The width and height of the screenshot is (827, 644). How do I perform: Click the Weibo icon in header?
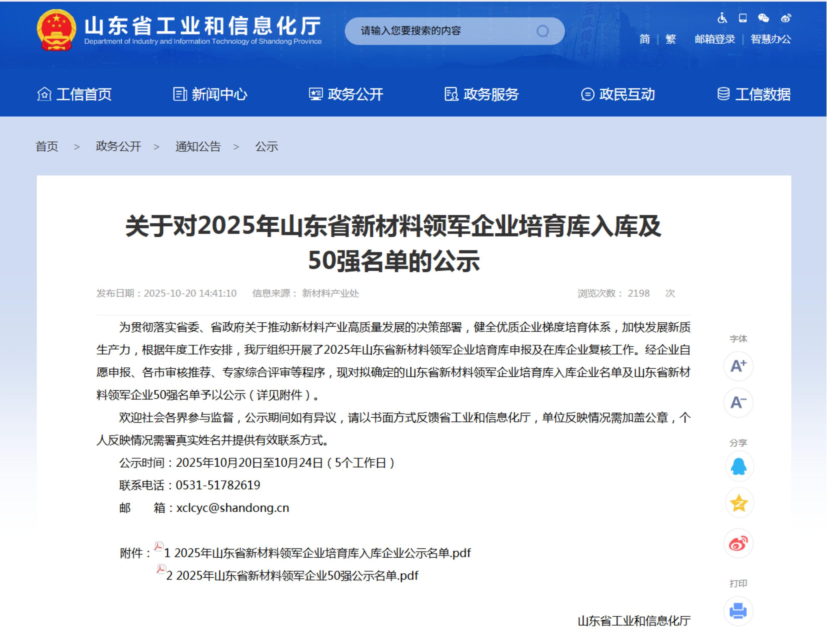[786, 18]
